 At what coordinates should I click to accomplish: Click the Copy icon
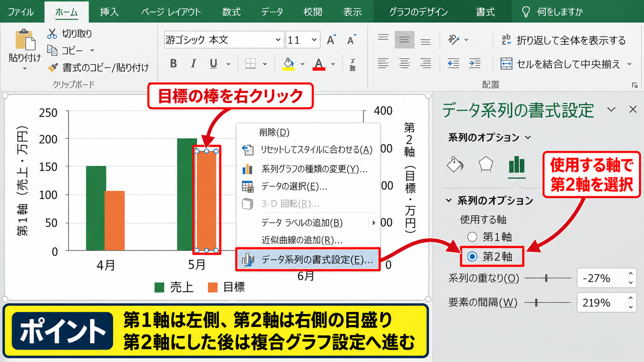pos(52,50)
